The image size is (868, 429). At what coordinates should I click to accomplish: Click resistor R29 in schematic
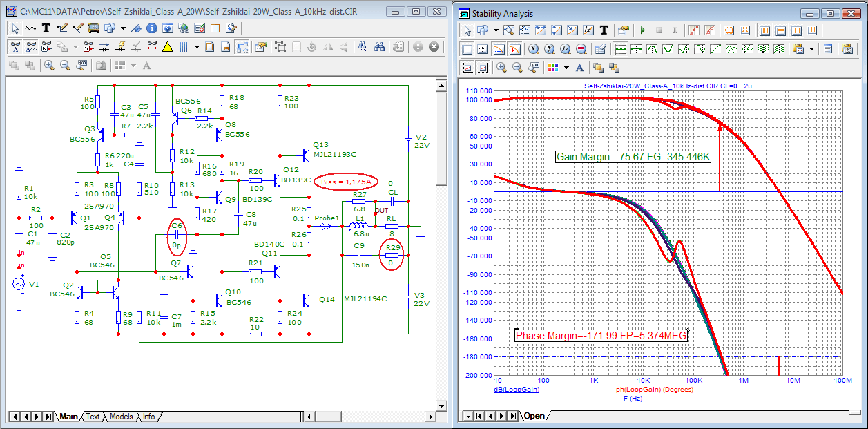[392, 254]
